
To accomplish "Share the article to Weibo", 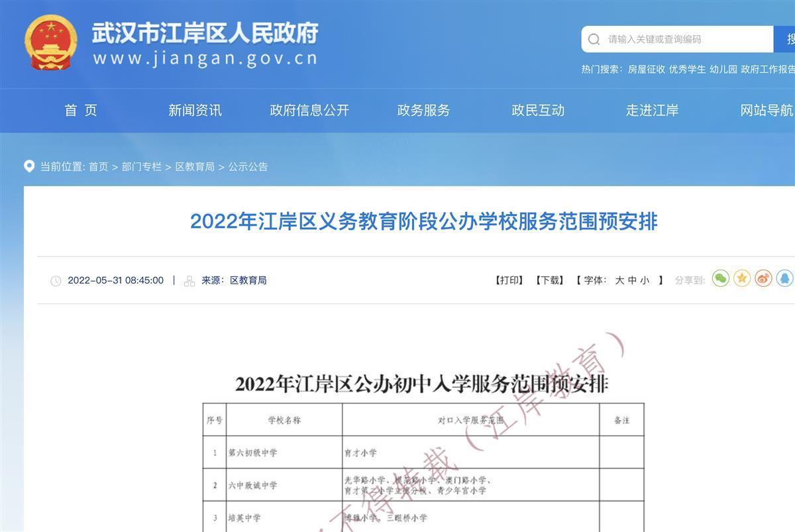I will tap(763, 279).
